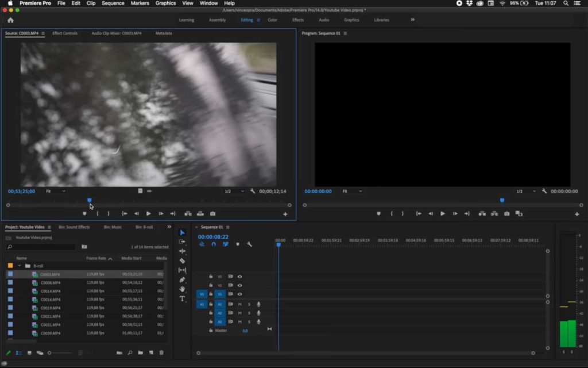The image size is (588, 368).
Task: Export frame from Program monitor
Action: click(x=506, y=214)
